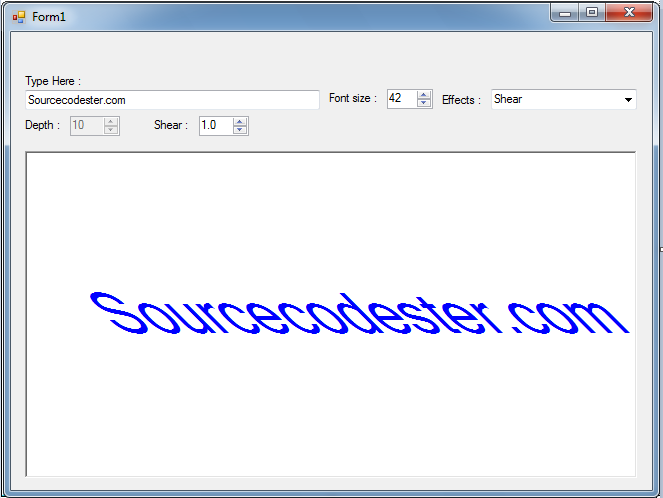Image resolution: width=663 pixels, height=498 pixels.
Task: Maximize the Form1 window
Action: tap(592, 12)
